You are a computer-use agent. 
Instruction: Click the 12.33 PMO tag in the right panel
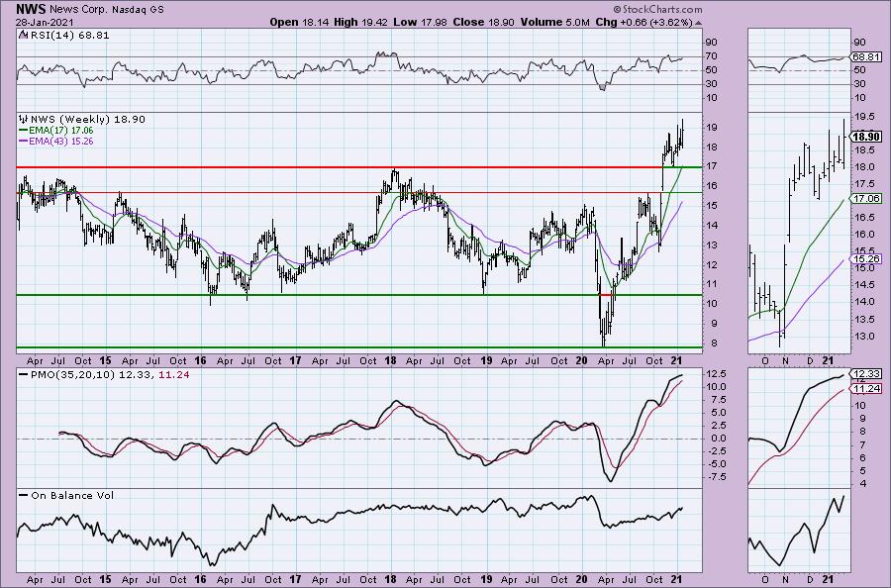pos(866,374)
